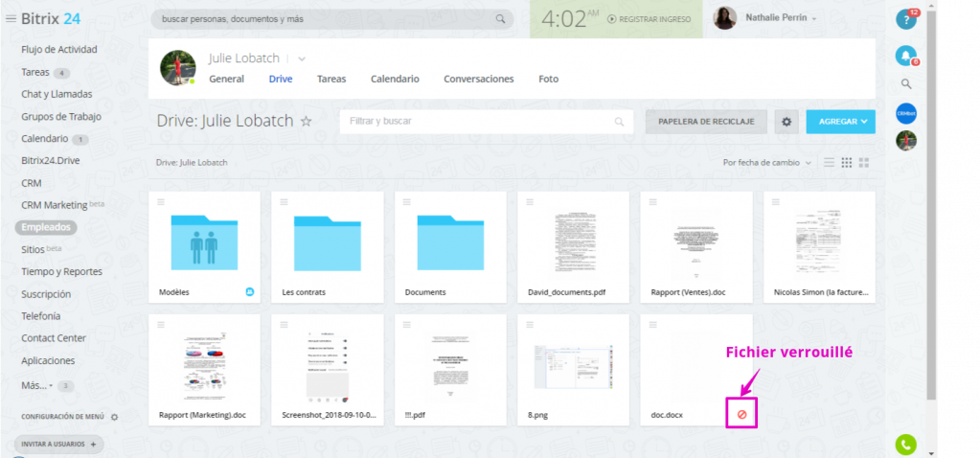The height and width of the screenshot is (458, 980).
Task: Open the Modèles folder thumbnail
Action: pyautogui.click(x=204, y=242)
